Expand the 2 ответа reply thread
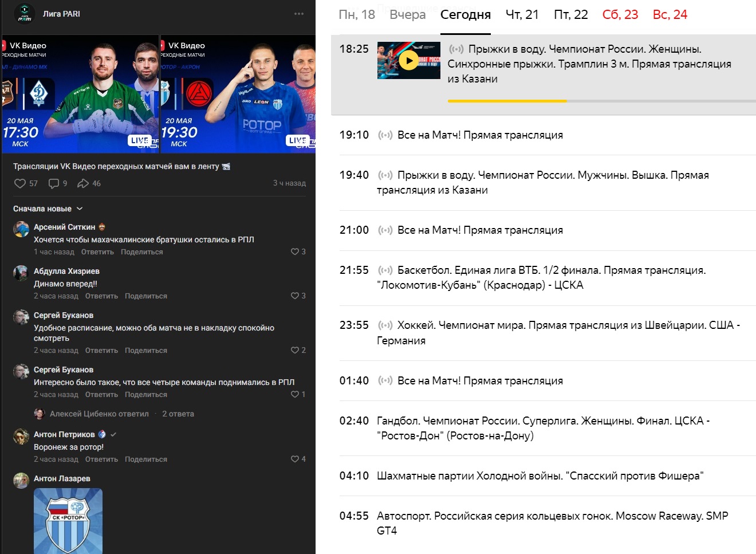The image size is (756, 554). (178, 414)
